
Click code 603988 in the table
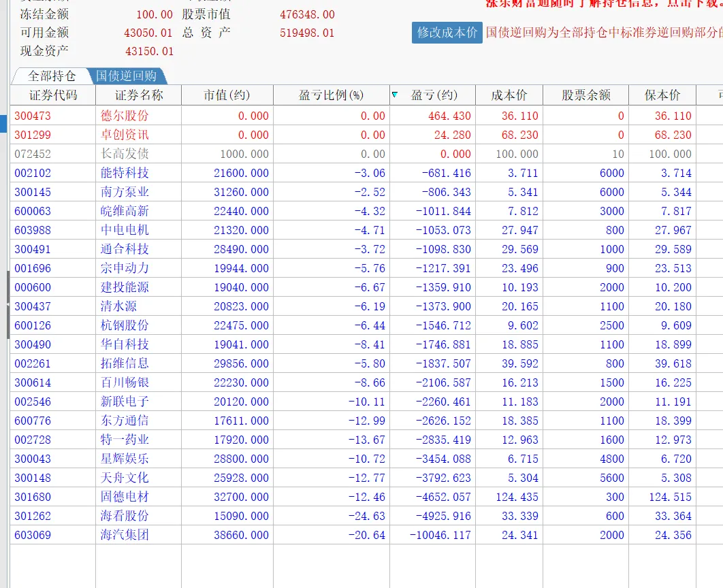coord(33,230)
